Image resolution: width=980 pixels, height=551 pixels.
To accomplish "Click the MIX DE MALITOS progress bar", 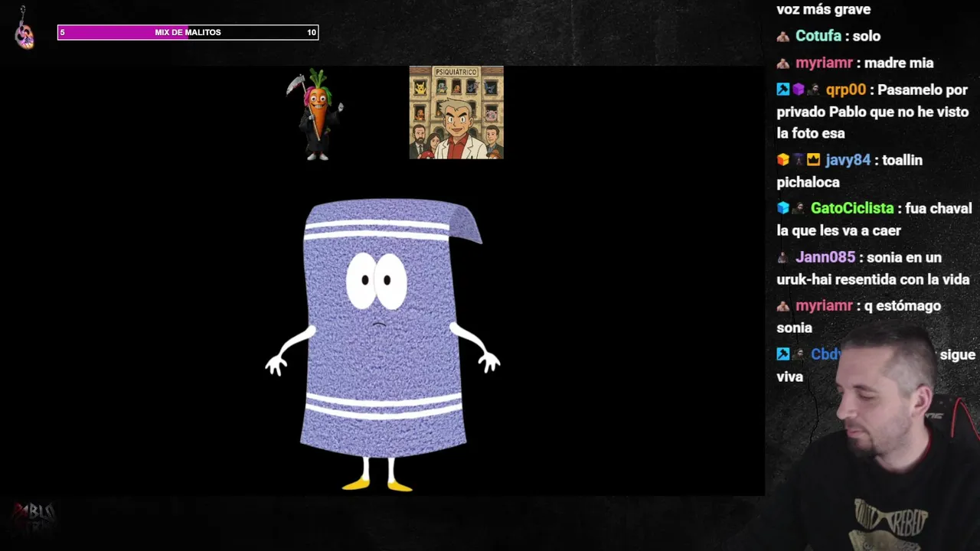I will click(x=188, y=32).
